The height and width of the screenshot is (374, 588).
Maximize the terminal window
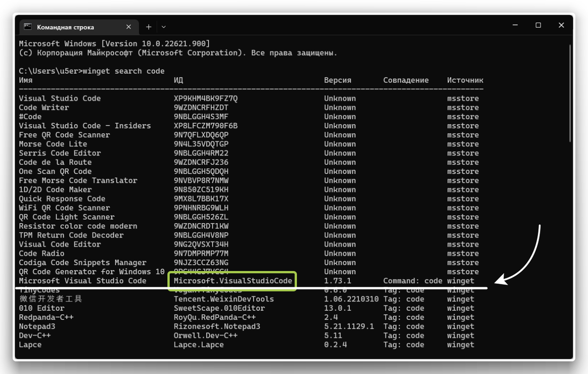538,25
